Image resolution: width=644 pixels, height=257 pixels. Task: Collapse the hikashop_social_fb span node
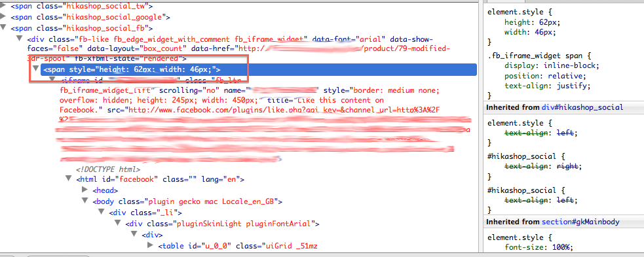point(3,28)
